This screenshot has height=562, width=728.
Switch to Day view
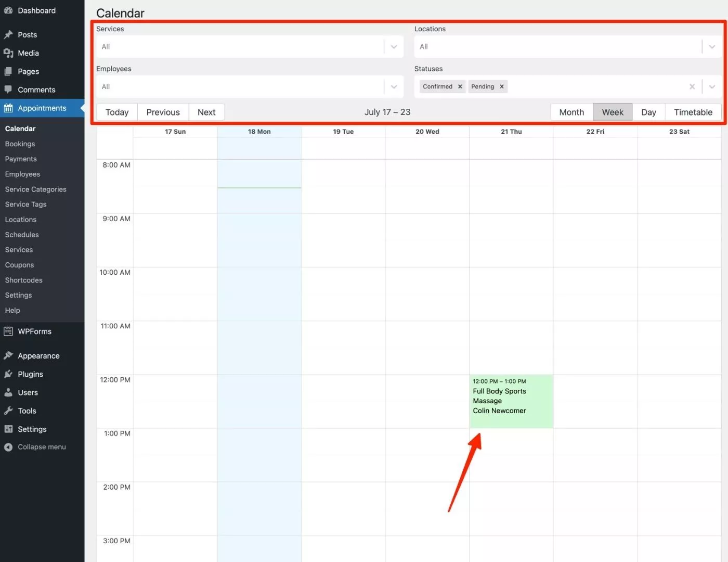point(648,112)
